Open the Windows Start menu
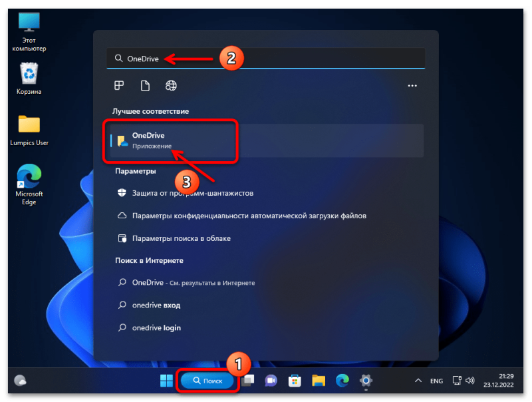 click(167, 381)
